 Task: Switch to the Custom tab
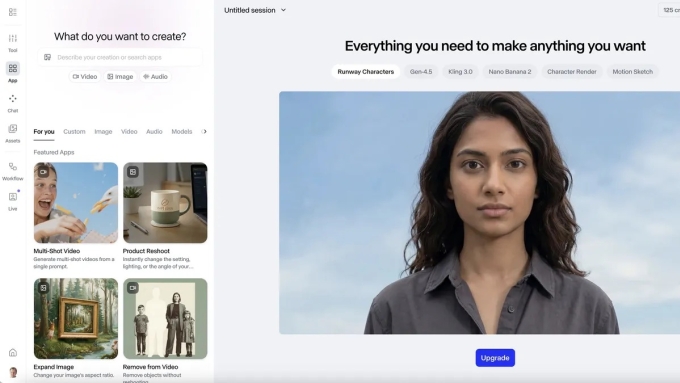point(74,131)
